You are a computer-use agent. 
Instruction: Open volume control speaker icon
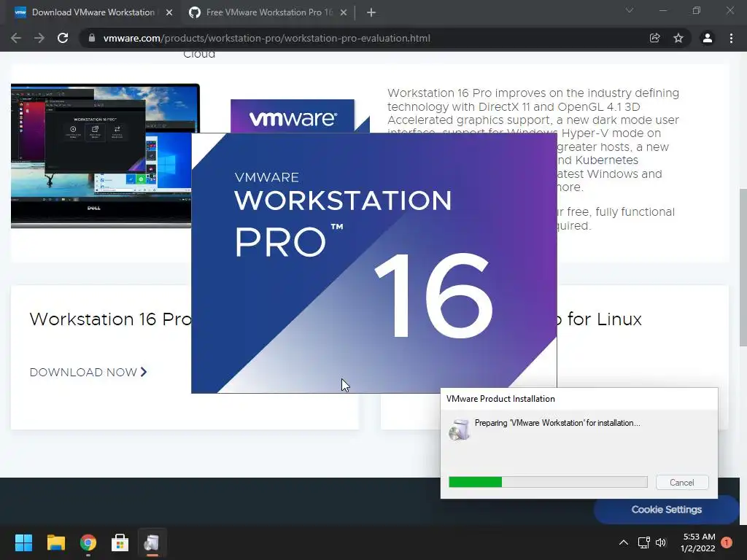(x=661, y=542)
